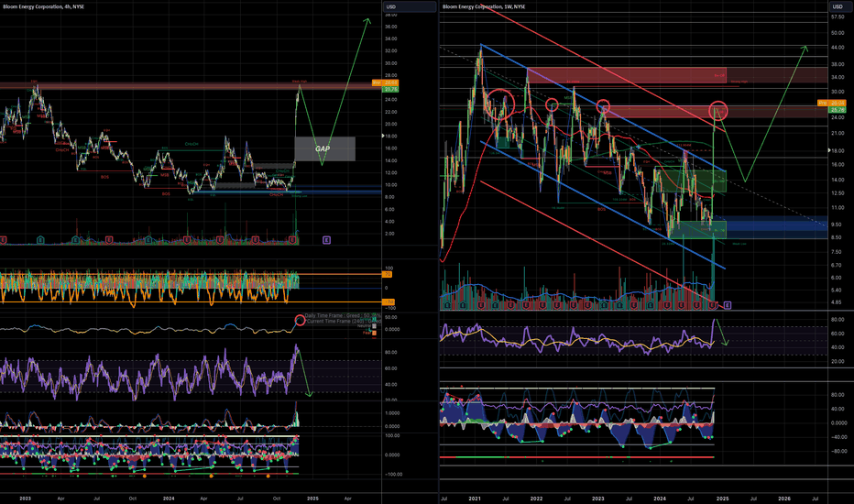The image size is (854, 504).
Task: Select green 25.76 price label on weekly chart
Action: click(838, 110)
